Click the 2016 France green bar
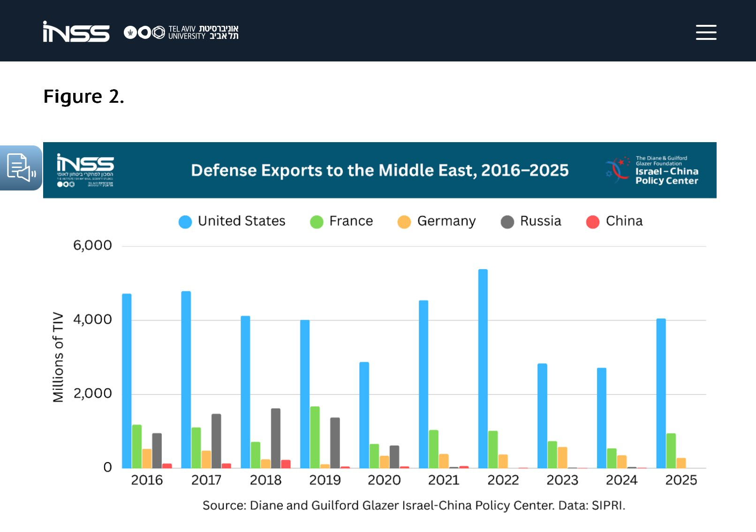 [x=137, y=447]
